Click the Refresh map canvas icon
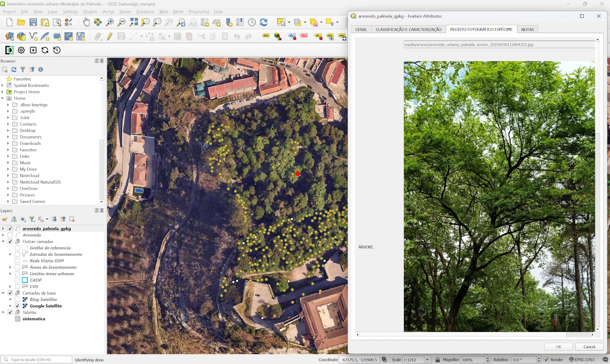 (263, 22)
